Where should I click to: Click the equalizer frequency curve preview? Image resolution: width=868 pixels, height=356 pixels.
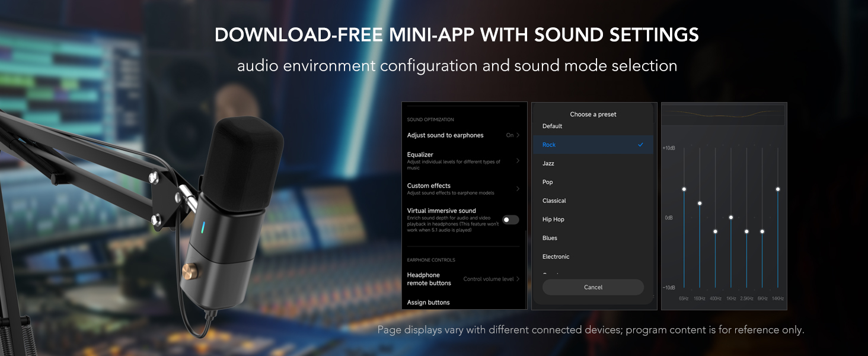point(724,115)
